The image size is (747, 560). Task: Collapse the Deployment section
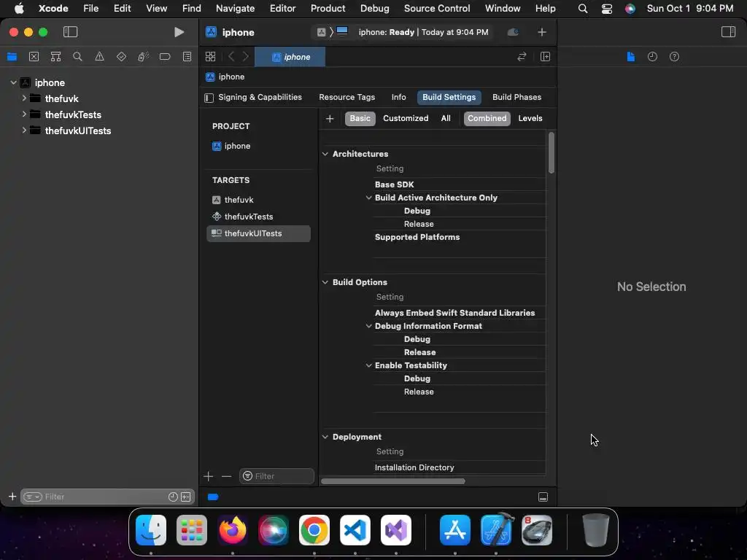(325, 437)
